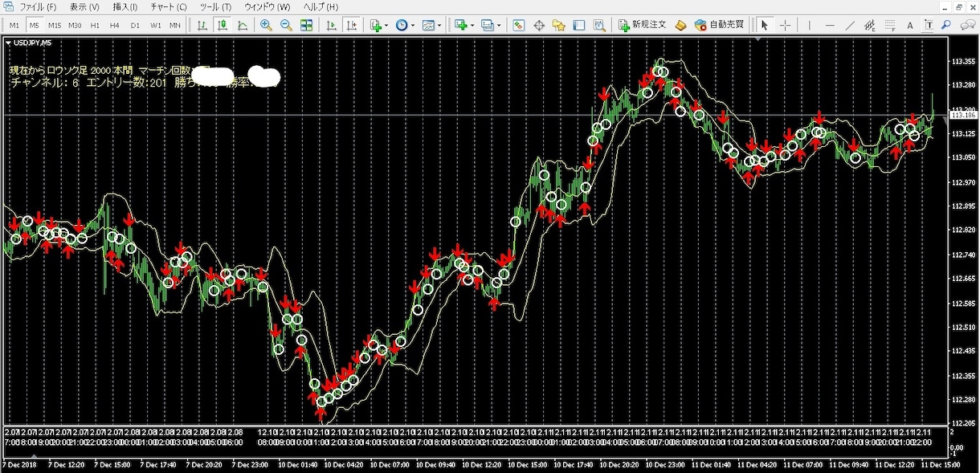Toggle the auto scroll chart button
The width and height of the screenshot is (980, 473).
pos(331,25)
